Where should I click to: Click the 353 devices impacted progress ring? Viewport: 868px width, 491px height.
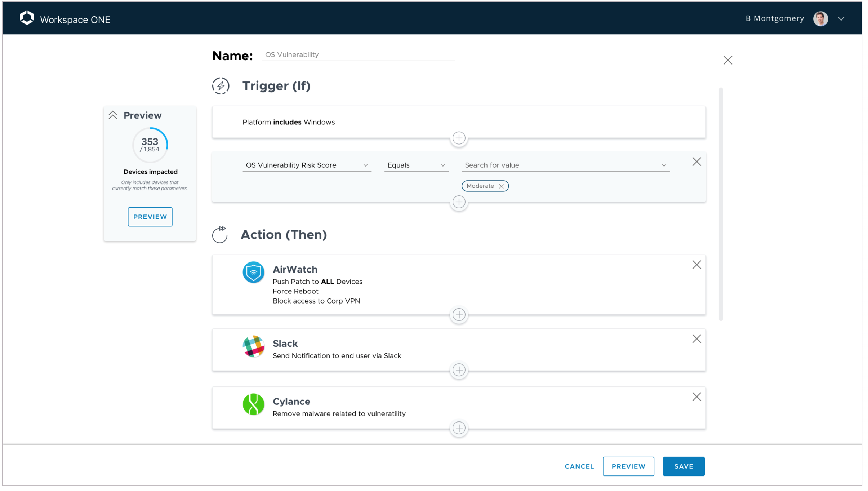[150, 145]
